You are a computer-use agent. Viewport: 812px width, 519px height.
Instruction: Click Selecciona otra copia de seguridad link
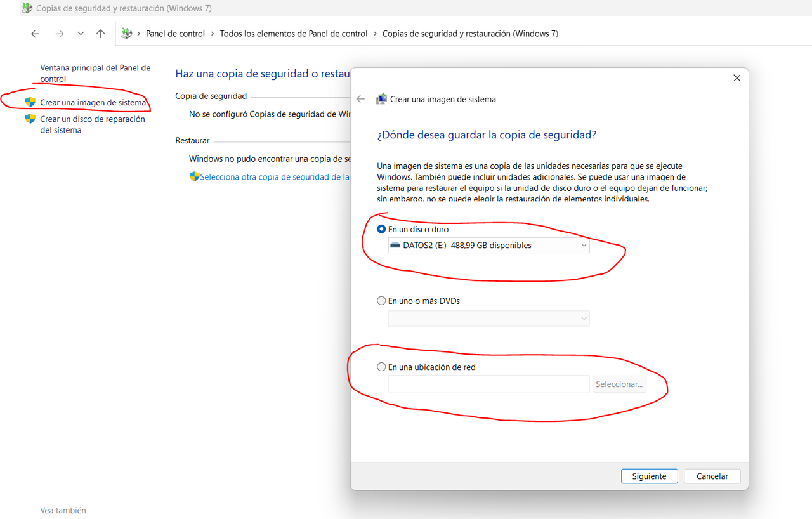pos(275,177)
